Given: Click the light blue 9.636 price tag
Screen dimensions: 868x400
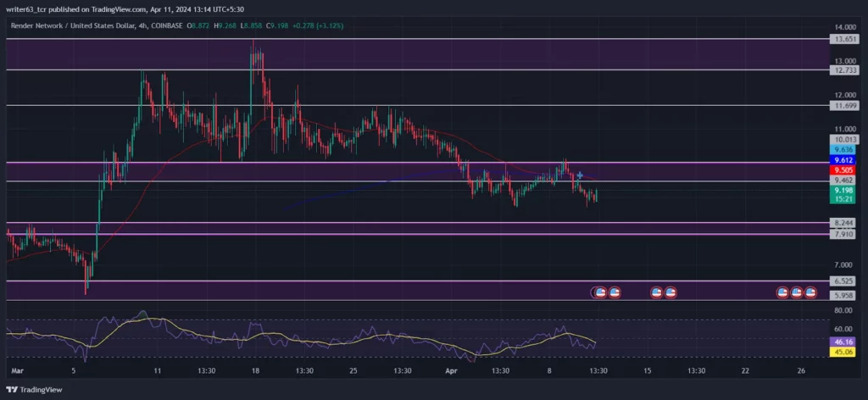Looking at the screenshot, I should tap(844, 150).
